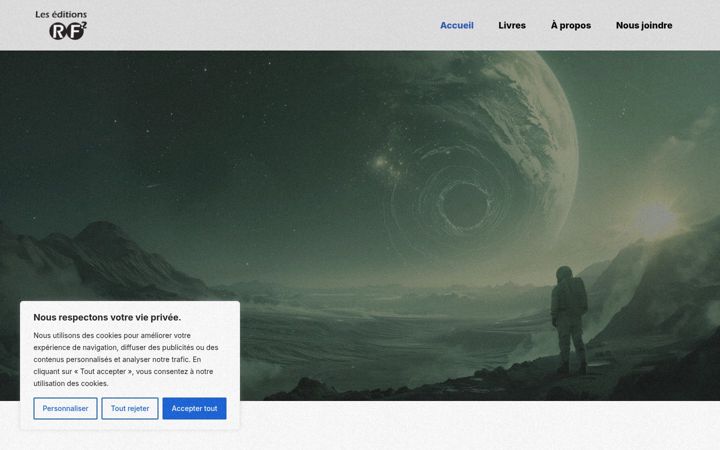Click the cookie description paragraph starting 'Nous utilisons des cookies'
720x450 pixels.
(126, 360)
